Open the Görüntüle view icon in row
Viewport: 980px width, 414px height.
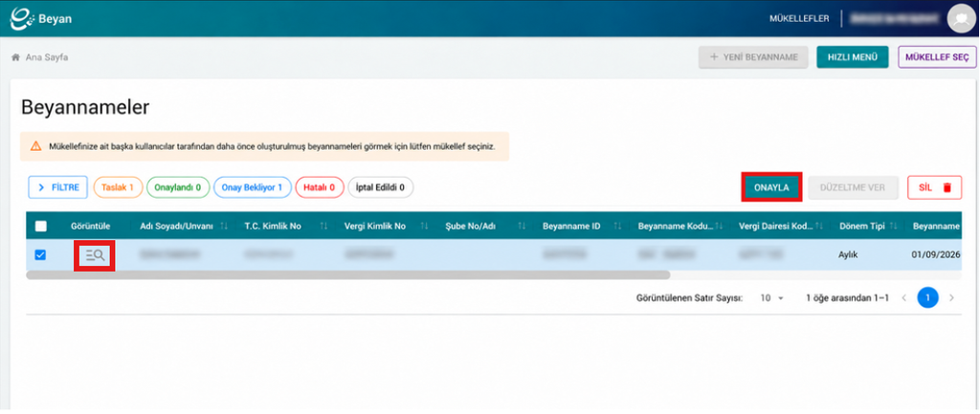tap(95, 254)
